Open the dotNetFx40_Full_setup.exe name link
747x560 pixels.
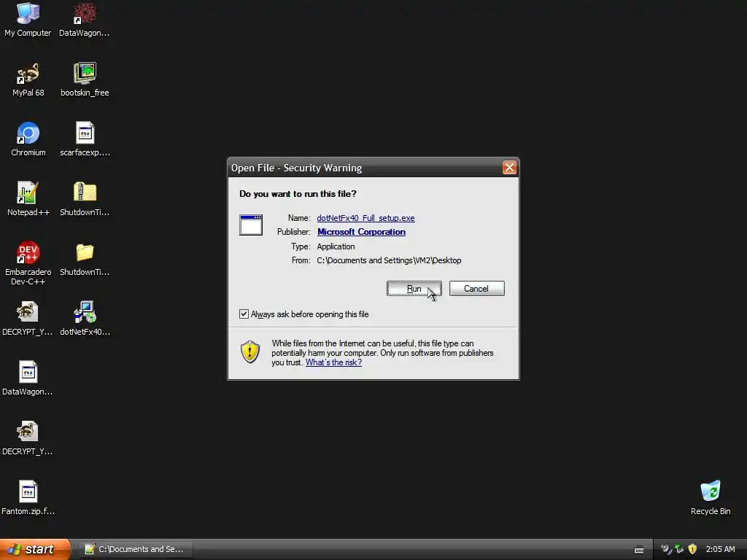click(x=365, y=218)
